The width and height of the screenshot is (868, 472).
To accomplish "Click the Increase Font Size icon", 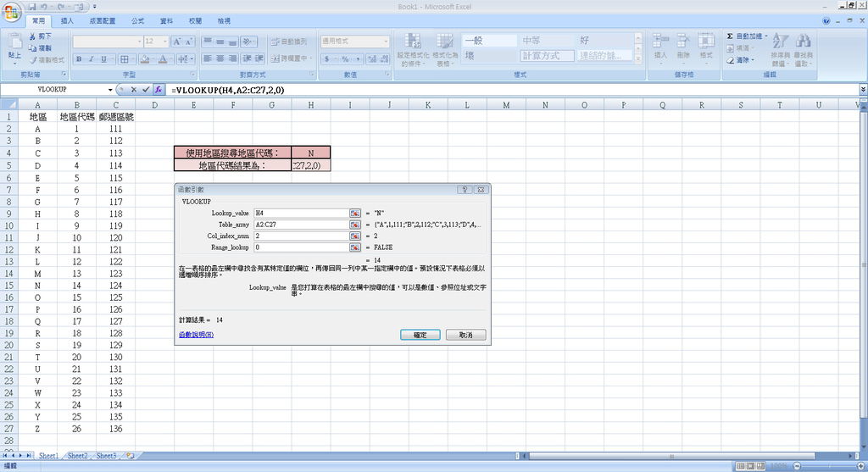I will click(176, 42).
